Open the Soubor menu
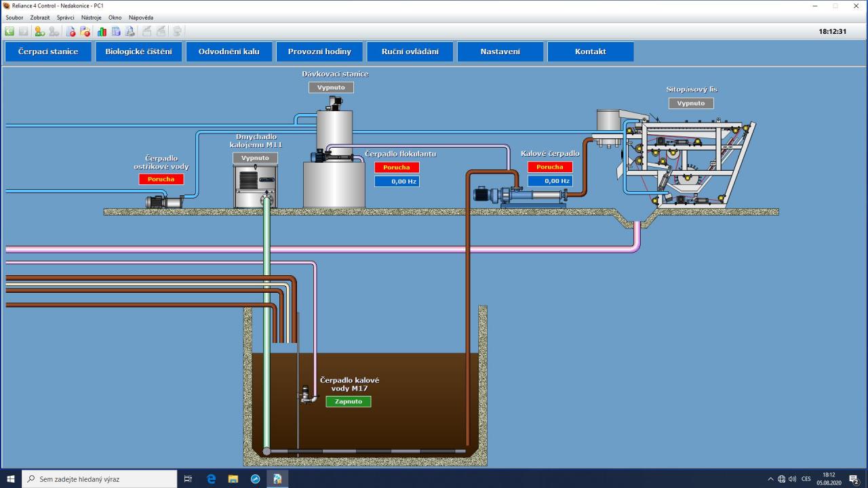Image resolution: width=868 pixels, height=488 pixels. pos(14,18)
